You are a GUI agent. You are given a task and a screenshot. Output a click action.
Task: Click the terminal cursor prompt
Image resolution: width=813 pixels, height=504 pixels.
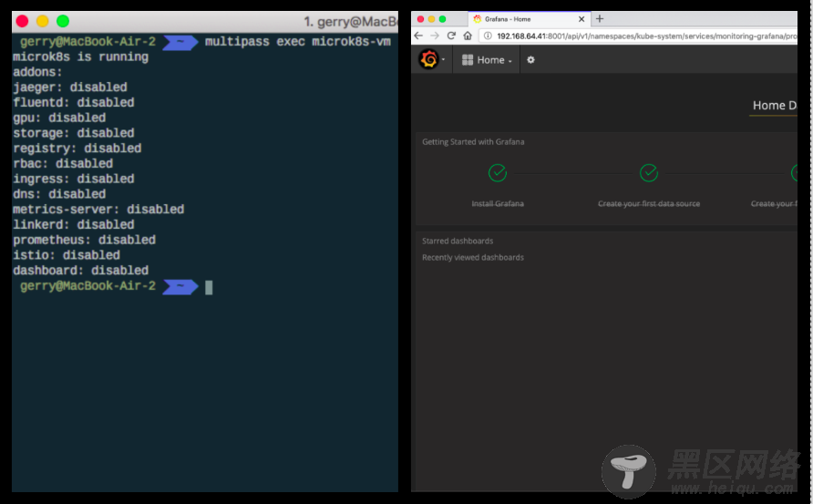click(209, 287)
